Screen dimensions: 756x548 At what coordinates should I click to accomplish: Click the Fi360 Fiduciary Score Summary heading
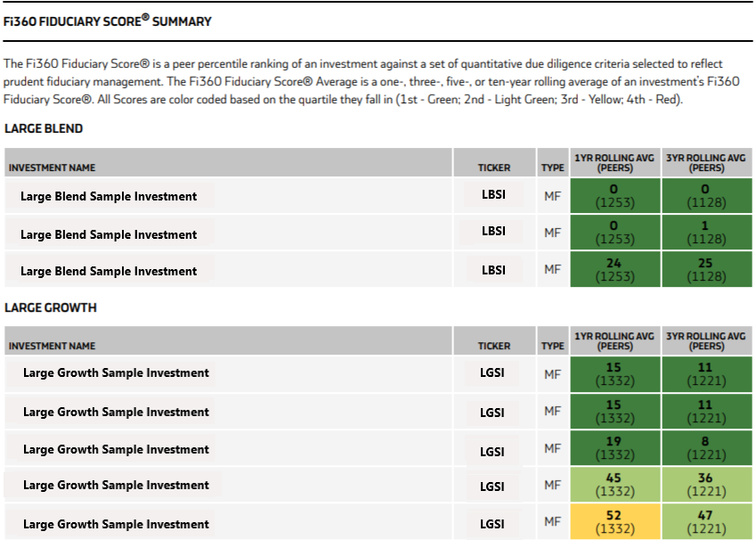[108, 21]
